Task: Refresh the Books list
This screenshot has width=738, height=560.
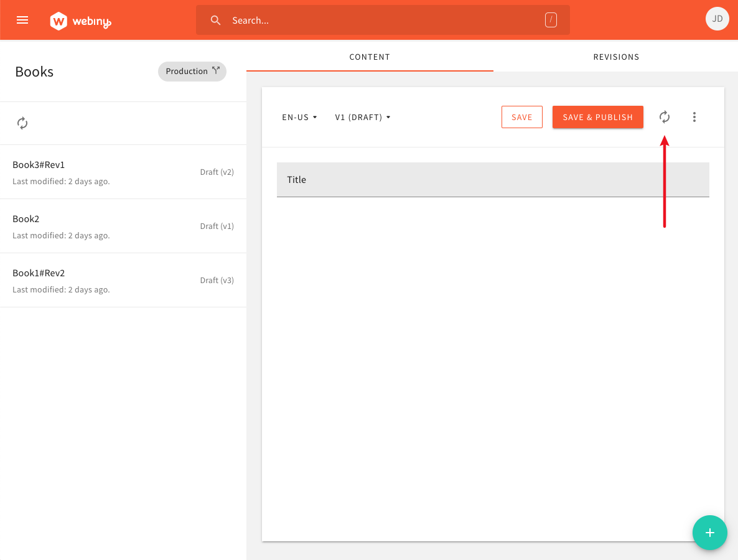Action: [22, 123]
